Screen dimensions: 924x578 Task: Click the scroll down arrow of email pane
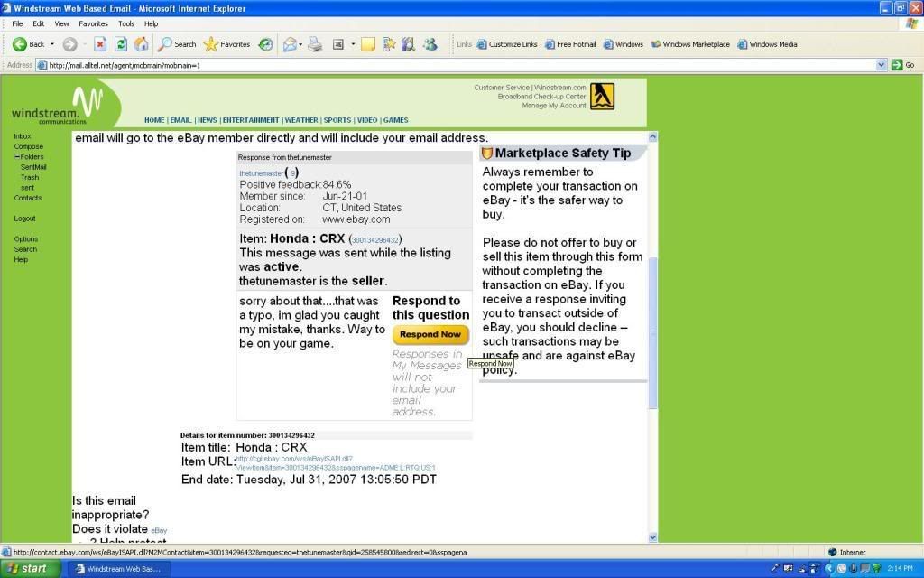coord(653,537)
